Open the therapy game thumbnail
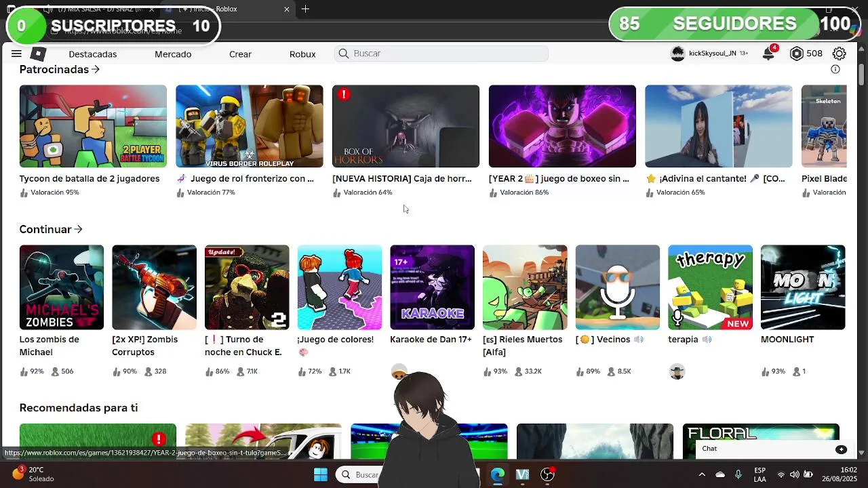The image size is (868, 488). pyautogui.click(x=710, y=287)
